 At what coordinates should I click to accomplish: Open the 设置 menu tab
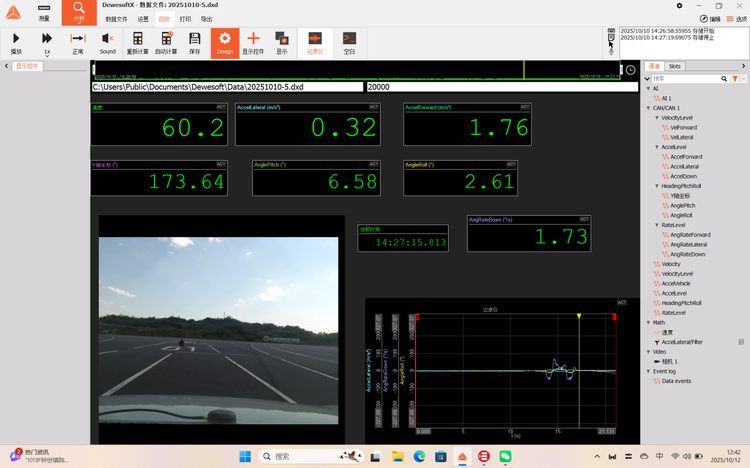[143, 19]
